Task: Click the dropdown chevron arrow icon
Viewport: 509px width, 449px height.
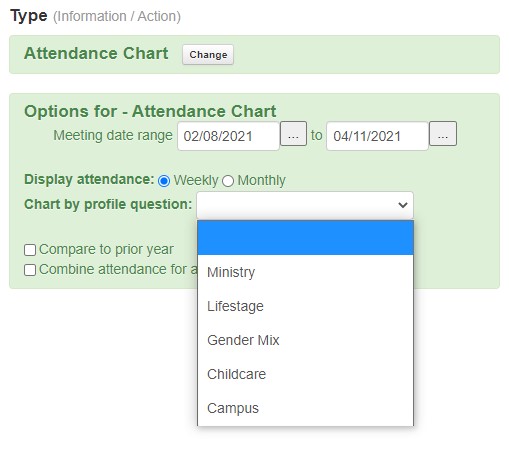Action: [x=403, y=205]
